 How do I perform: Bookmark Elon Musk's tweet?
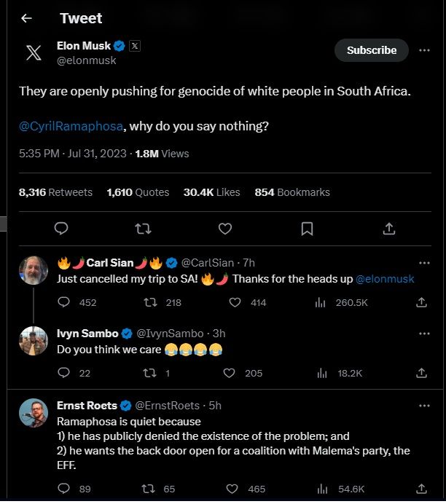307,229
